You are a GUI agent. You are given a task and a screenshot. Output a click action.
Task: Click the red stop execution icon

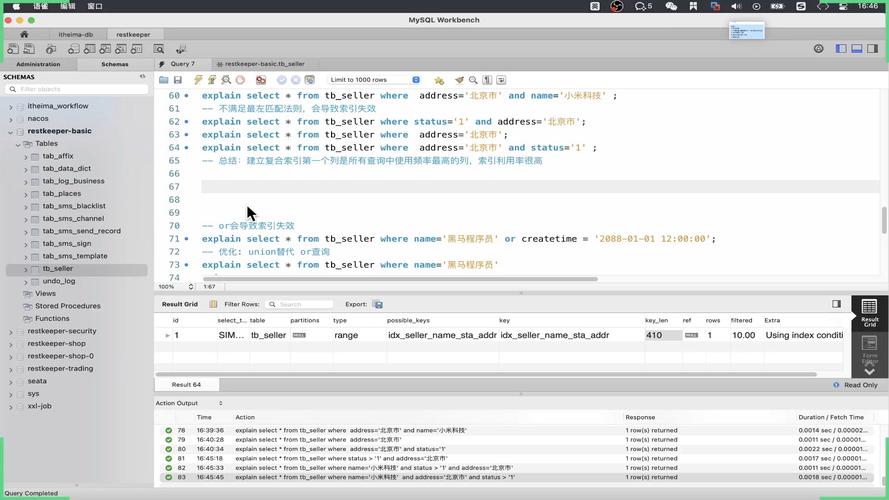(x=240, y=80)
